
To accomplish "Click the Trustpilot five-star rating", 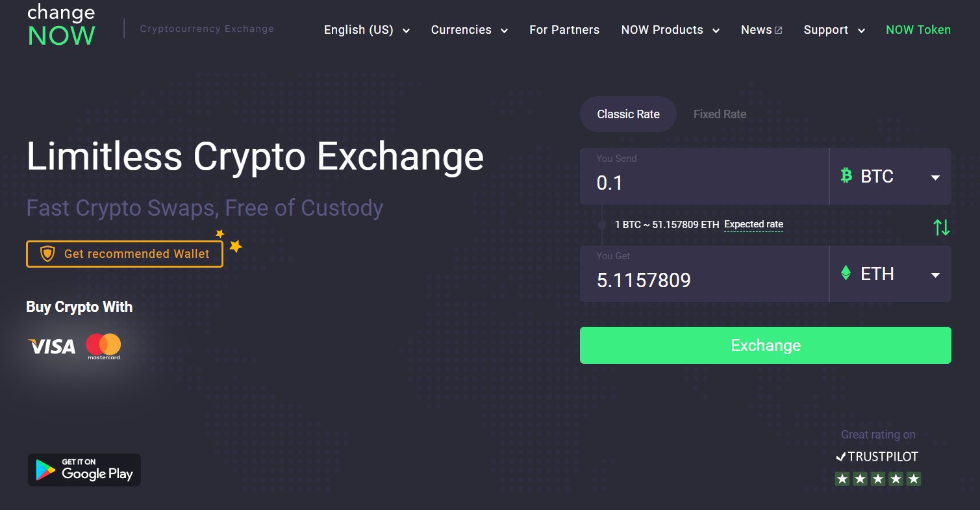I will (877, 479).
